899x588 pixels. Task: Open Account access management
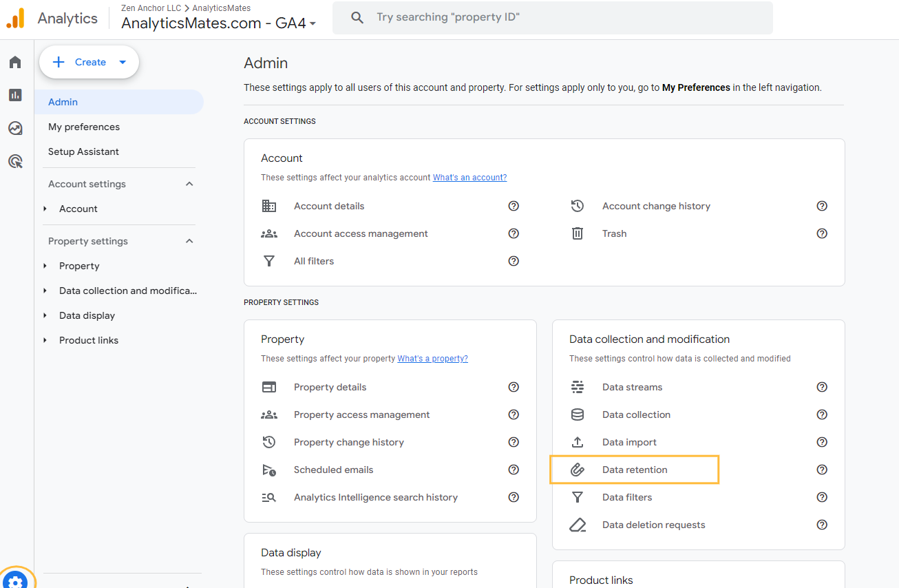tap(361, 233)
